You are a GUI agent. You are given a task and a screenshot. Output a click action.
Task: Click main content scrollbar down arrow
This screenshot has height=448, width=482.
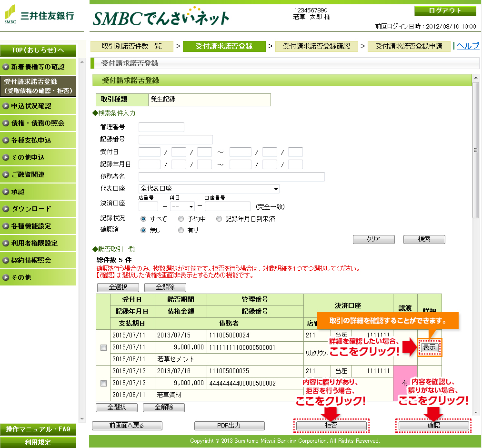pyautogui.click(x=475, y=413)
